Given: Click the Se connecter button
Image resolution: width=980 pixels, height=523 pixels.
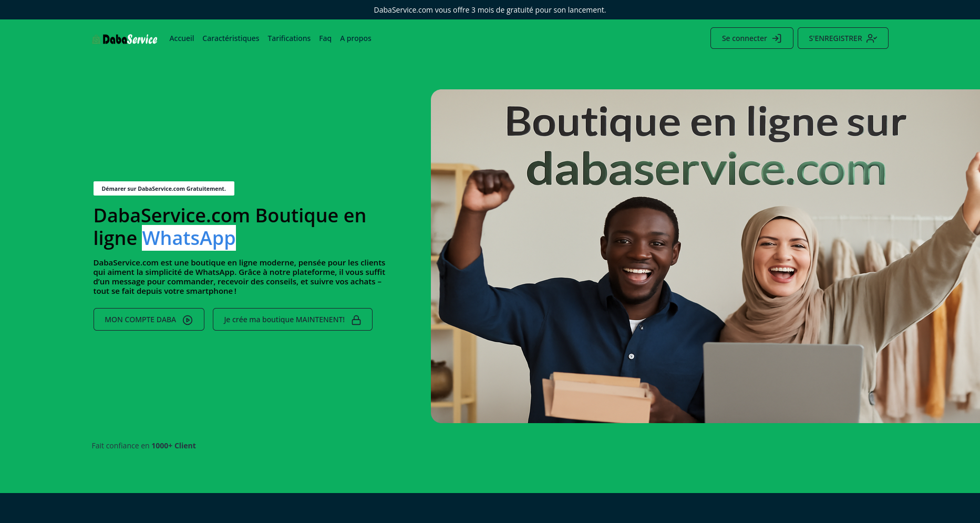Looking at the screenshot, I should (752, 38).
